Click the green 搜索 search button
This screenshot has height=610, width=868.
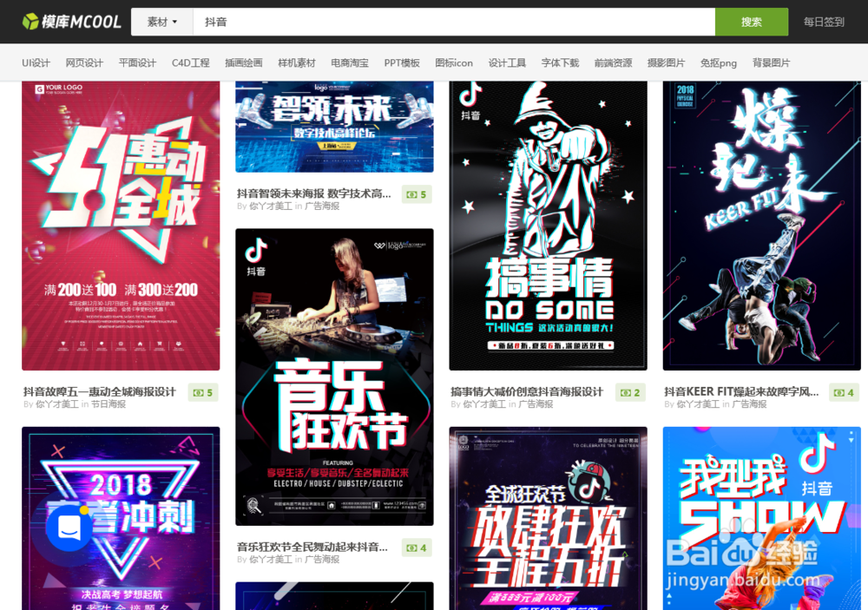pyautogui.click(x=752, y=21)
